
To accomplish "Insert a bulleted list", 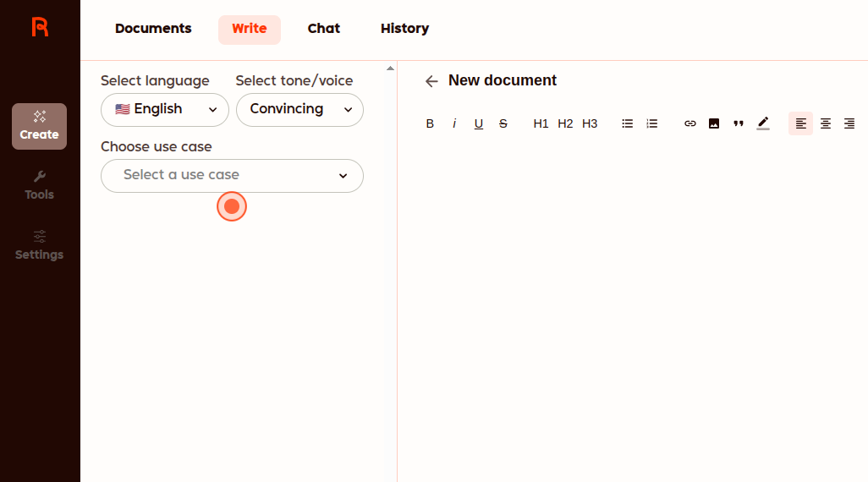I will point(628,123).
